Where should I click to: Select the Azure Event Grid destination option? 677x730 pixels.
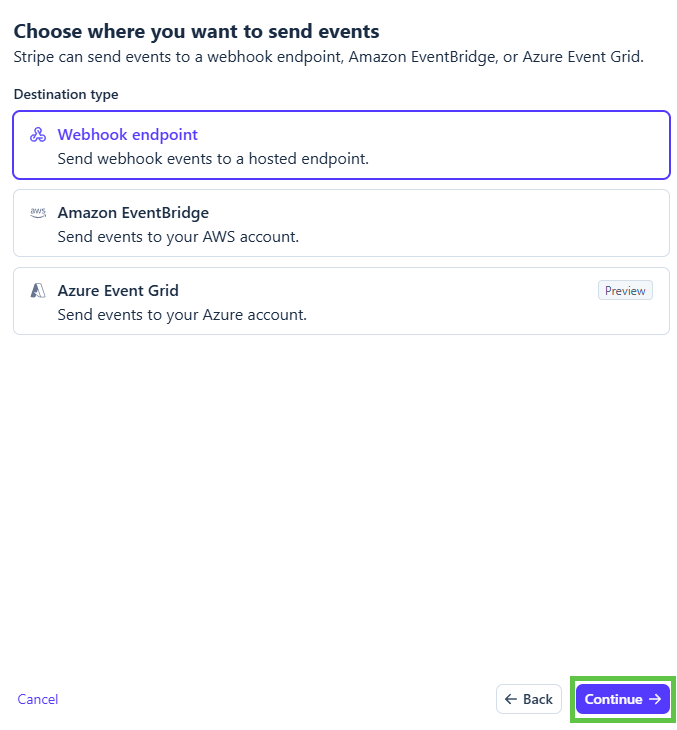340,301
